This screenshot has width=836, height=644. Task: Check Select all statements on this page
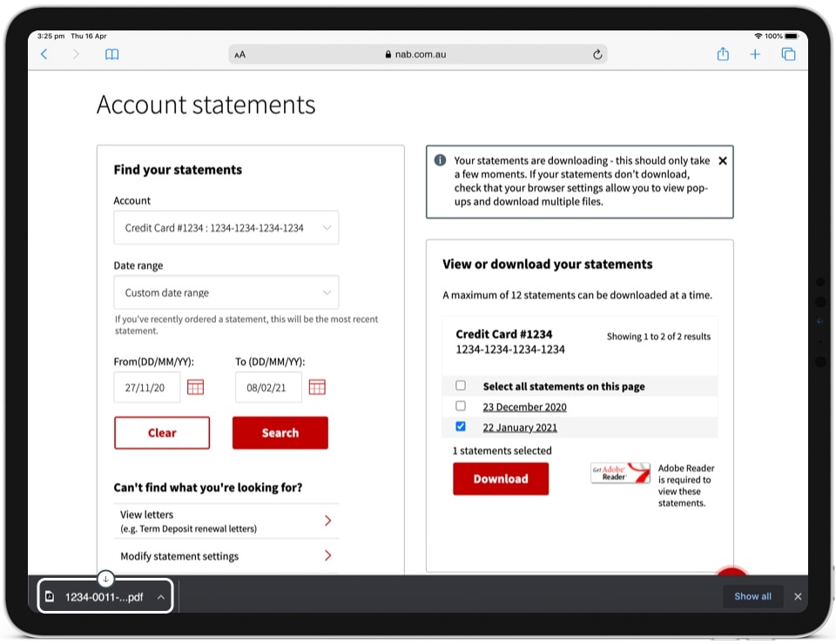461,386
